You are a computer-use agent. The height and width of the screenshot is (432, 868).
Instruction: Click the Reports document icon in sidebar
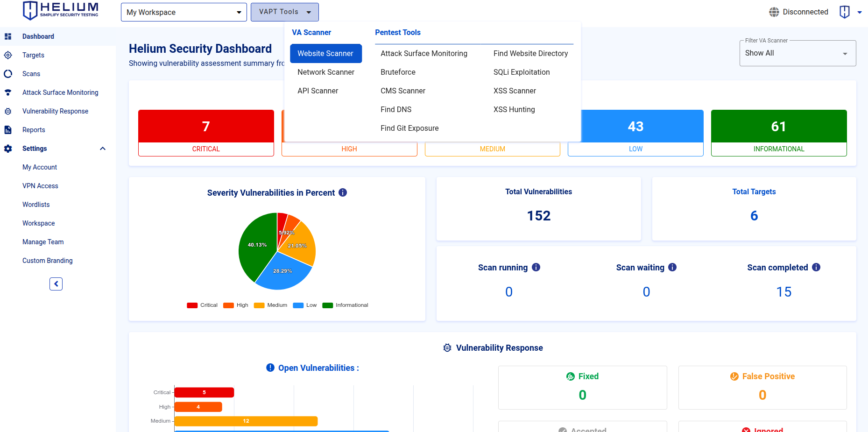(8, 130)
